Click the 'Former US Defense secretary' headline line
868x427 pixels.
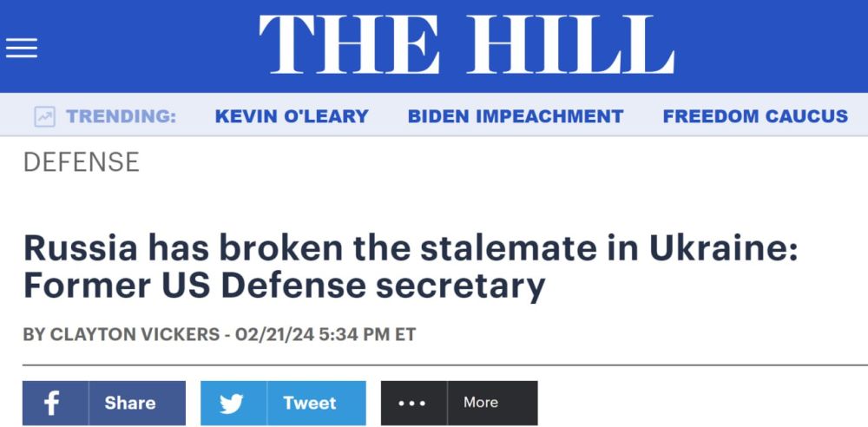point(284,286)
